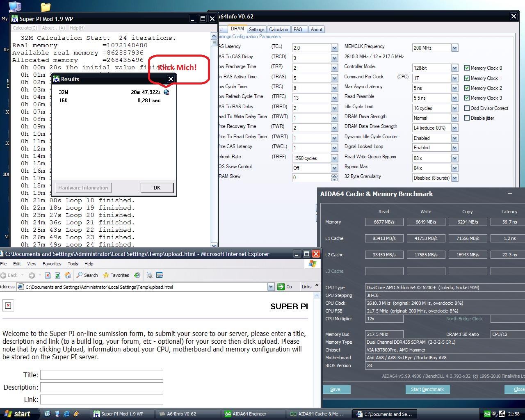Go to Home page icon in Internet Explorer
The image size is (525, 420).
coord(68,275)
